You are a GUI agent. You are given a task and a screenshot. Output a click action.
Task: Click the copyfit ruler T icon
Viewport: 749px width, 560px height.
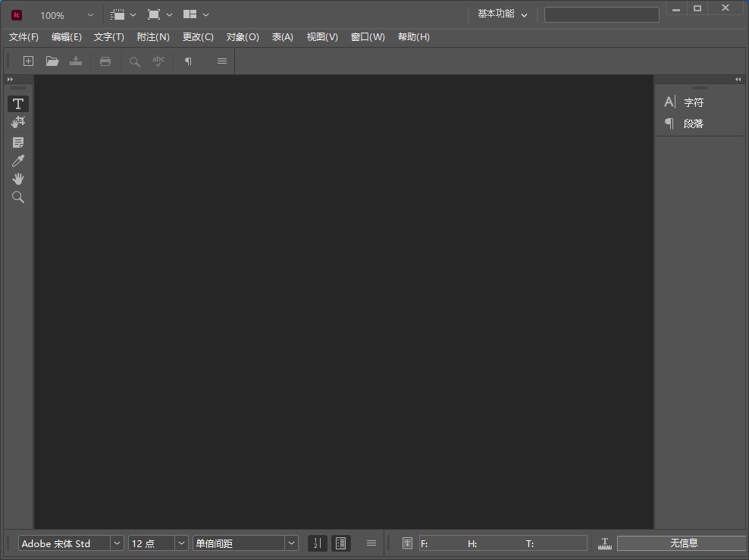pos(605,543)
